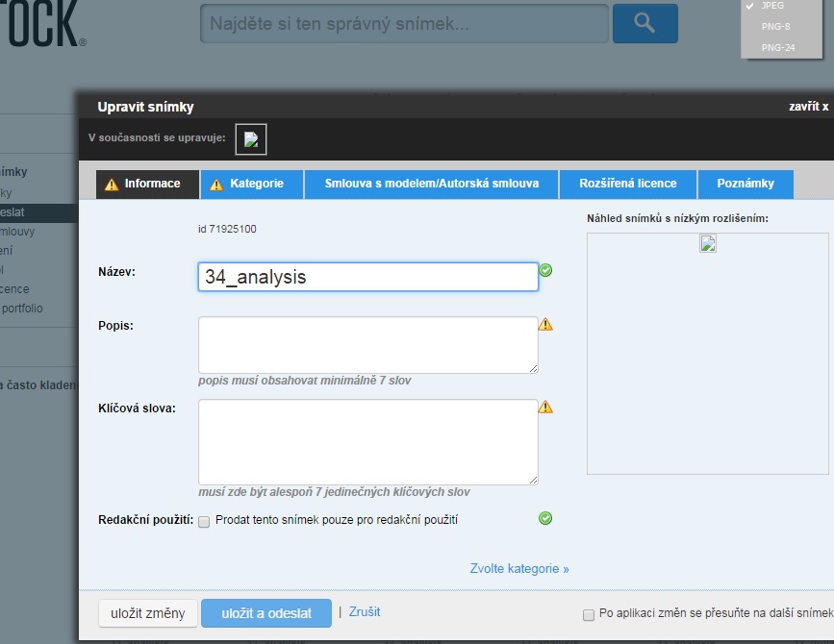Screen dimensions: 834x644
Task: Click the Zrušit link
Action: (365, 611)
